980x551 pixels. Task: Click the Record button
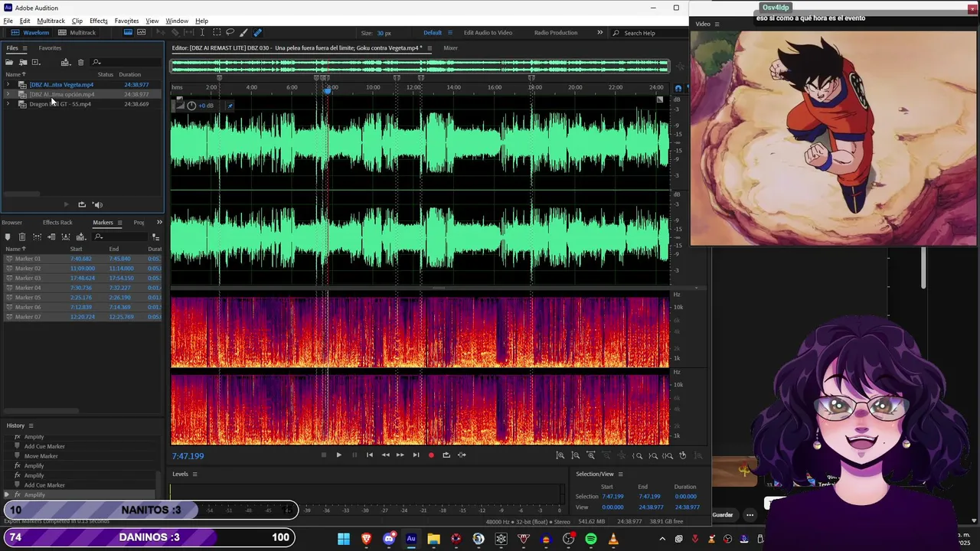coord(431,455)
